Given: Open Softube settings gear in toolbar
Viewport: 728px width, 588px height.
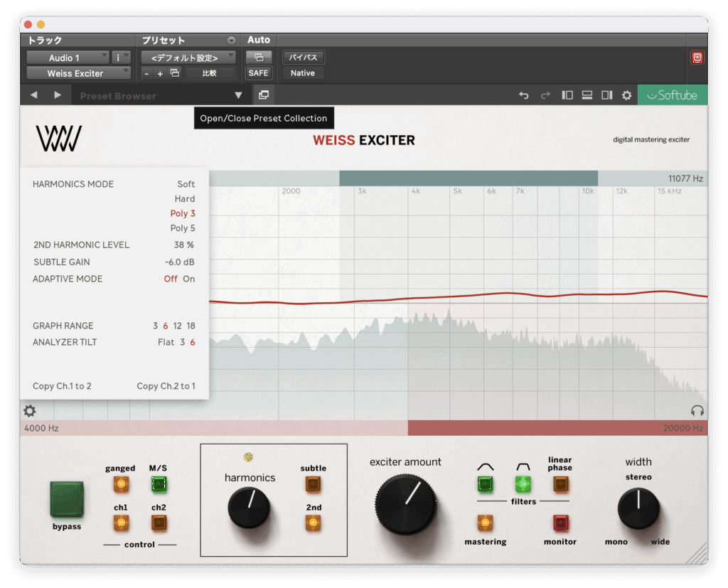Looking at the screenshot, I should [627, 95].
